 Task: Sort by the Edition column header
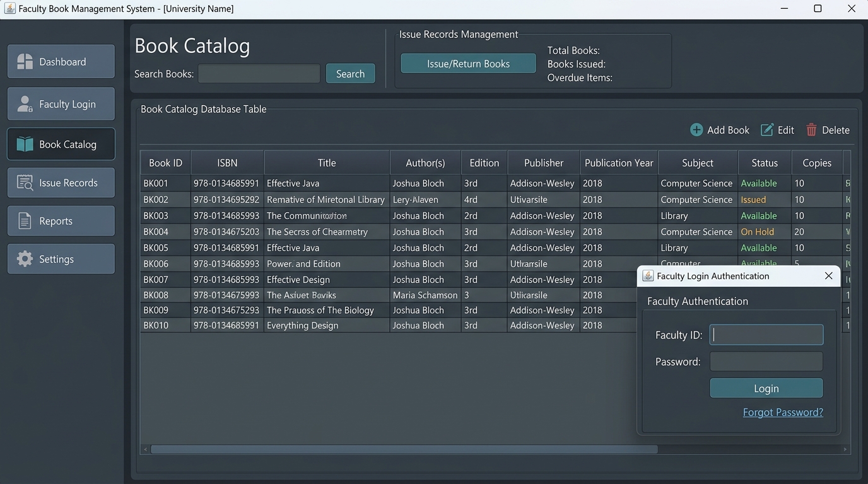point(484,163)
